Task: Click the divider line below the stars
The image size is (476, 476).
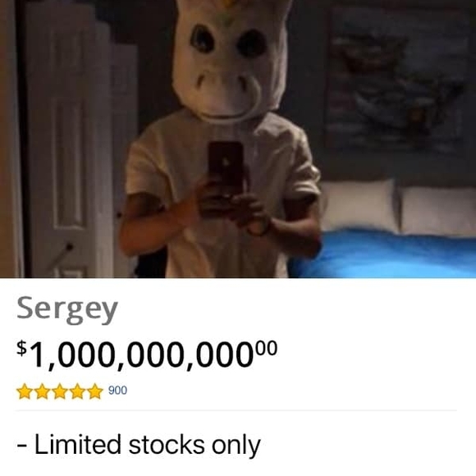Action: pyautogui.click(x=236, y=410)
